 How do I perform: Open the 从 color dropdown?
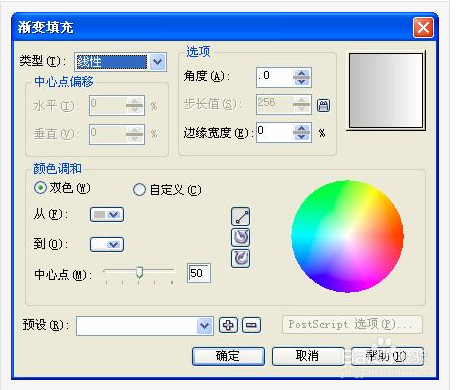(x=107, y=215)
